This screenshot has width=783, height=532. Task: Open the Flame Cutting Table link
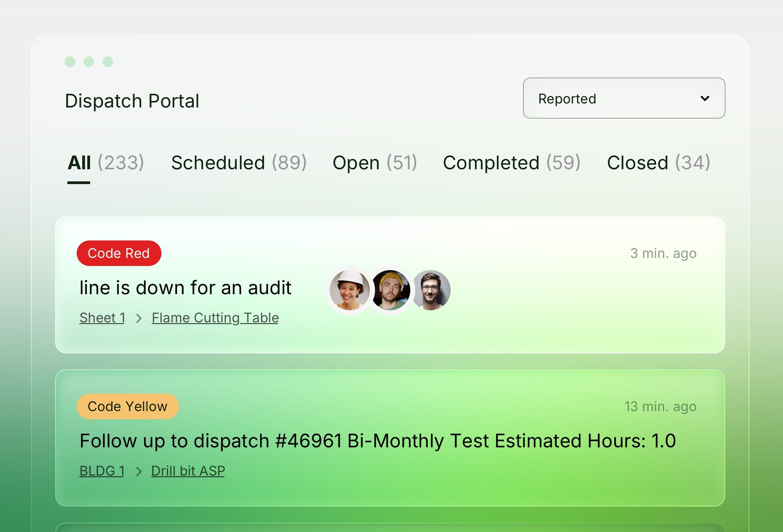(x=215, y=318)
